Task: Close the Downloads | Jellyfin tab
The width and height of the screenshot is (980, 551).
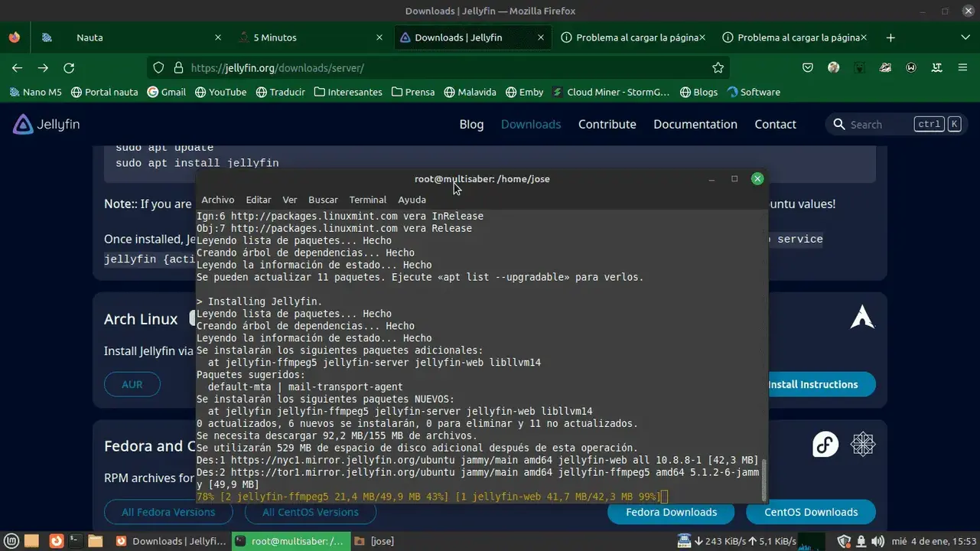Action: point(541,37)
